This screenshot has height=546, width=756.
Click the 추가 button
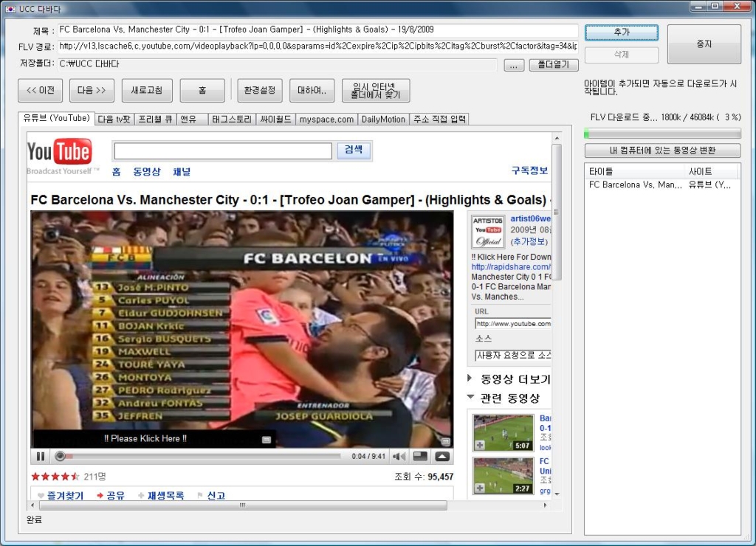click(x=622, y=32)
